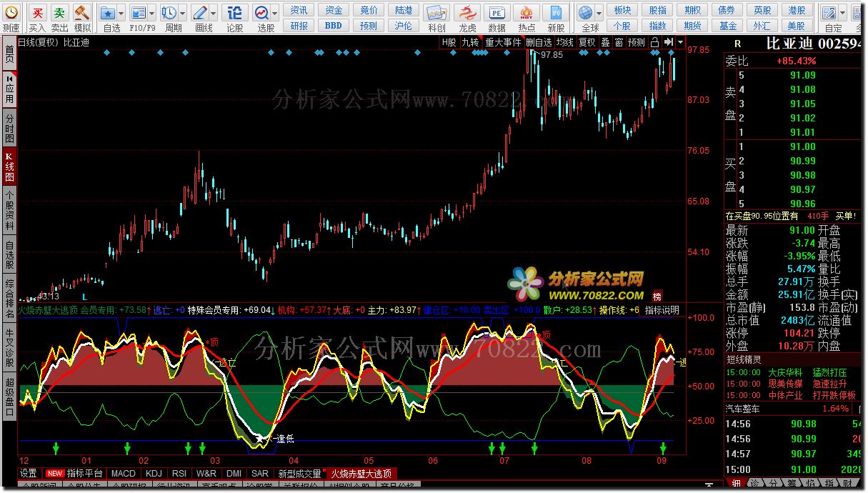Click the 买入 buy icon

(x=37, y=12)
